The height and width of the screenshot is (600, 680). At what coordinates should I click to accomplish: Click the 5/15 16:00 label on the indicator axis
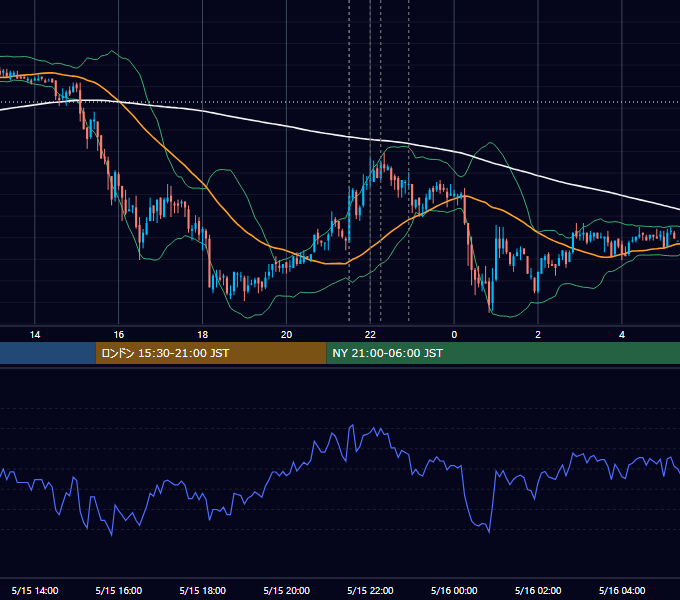coord(118,590)
